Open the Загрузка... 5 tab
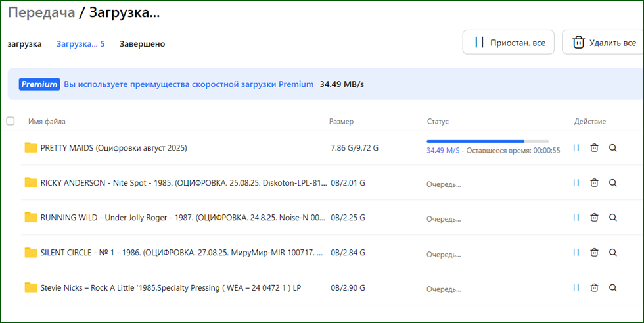 (x=80, y=44)
